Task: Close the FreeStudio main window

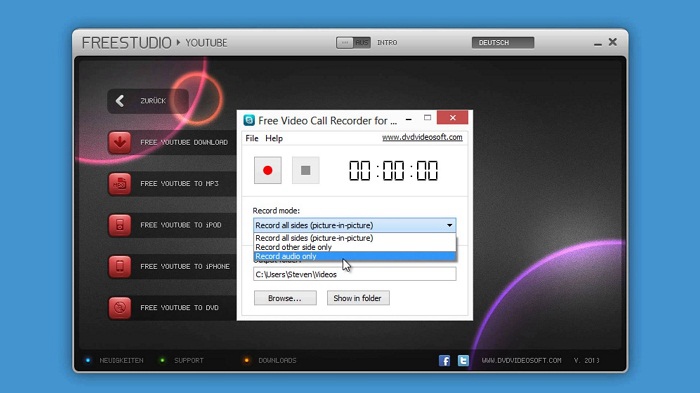Action: point(612,42)
